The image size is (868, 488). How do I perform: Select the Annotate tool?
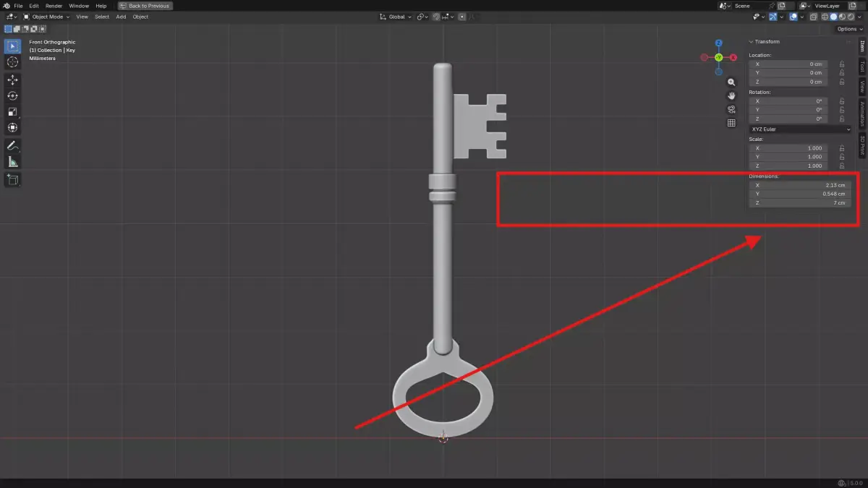coord(12,145)
